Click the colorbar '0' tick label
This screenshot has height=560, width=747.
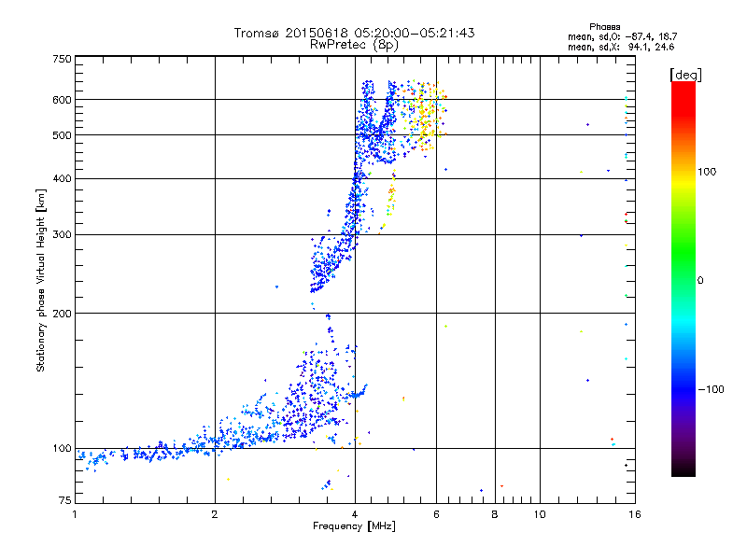(699, 281)
